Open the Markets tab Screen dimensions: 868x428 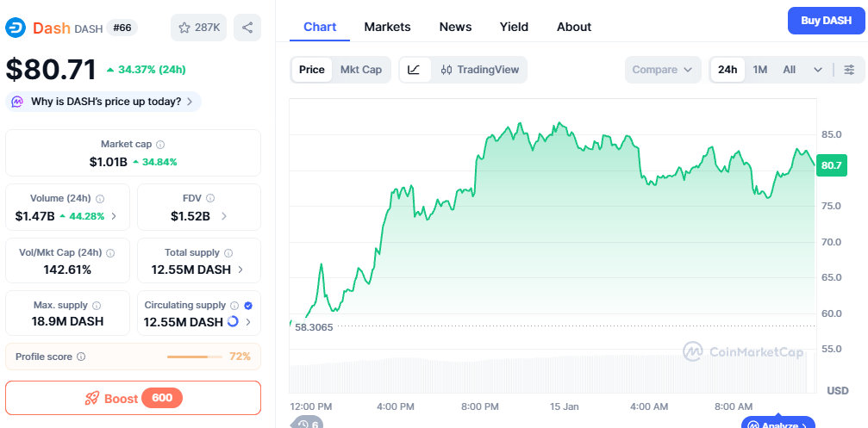388,27
